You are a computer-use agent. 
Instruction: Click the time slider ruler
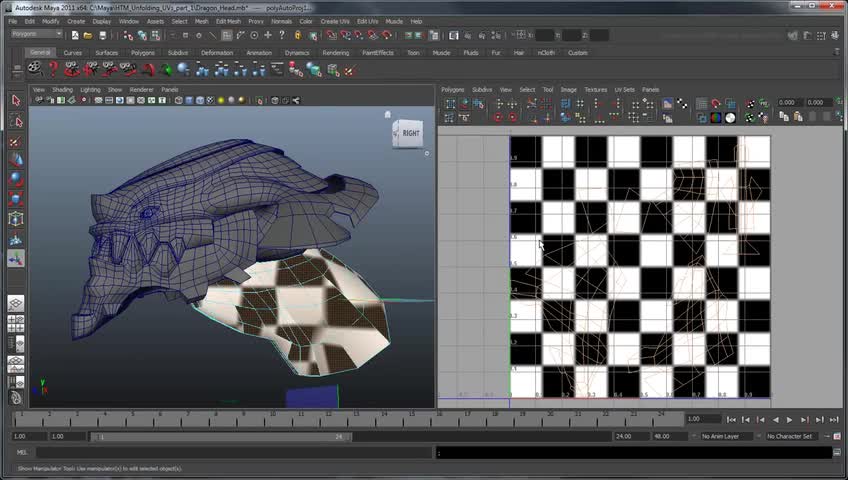(347, 419)
